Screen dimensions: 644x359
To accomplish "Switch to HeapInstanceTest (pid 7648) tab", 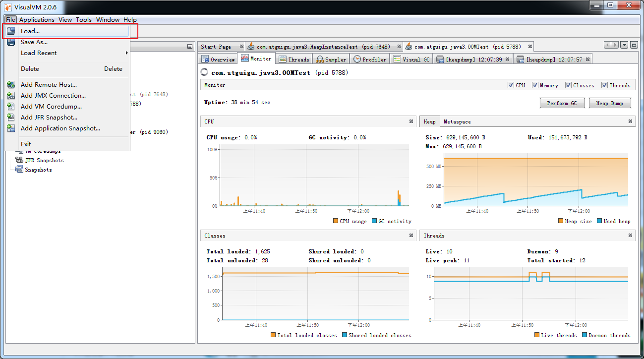I will (x=324, y=47).
